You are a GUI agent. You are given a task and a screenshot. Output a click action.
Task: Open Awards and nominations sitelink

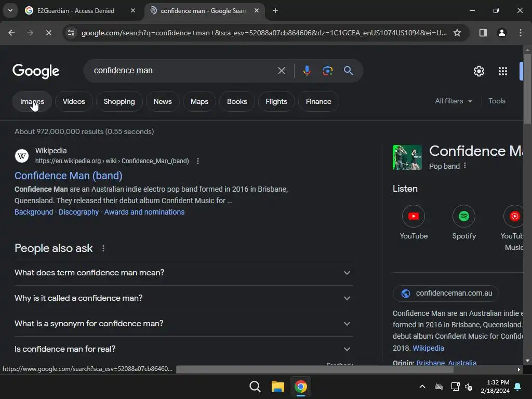pyautogui.click(x=144, y=212)
